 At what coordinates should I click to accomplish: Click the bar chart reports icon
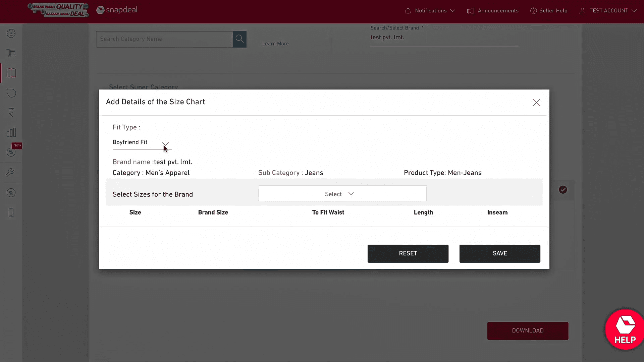click(11, 132)
